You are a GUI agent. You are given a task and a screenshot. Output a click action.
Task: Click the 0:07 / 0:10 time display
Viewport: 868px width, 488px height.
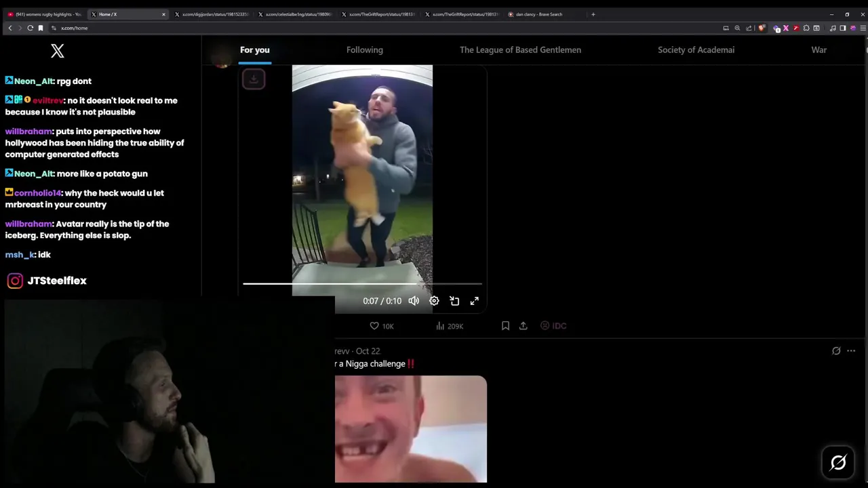click(382, 301)
